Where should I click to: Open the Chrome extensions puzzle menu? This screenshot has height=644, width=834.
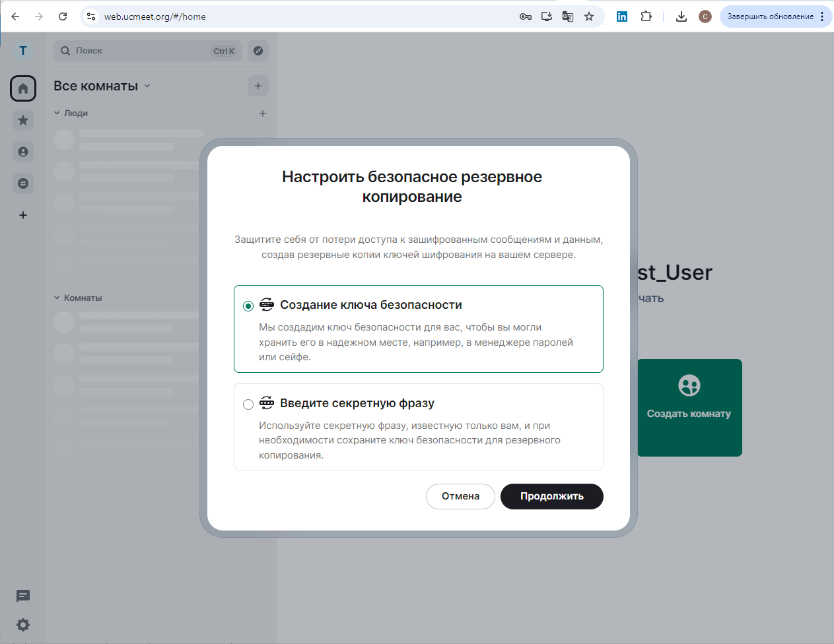646,16
